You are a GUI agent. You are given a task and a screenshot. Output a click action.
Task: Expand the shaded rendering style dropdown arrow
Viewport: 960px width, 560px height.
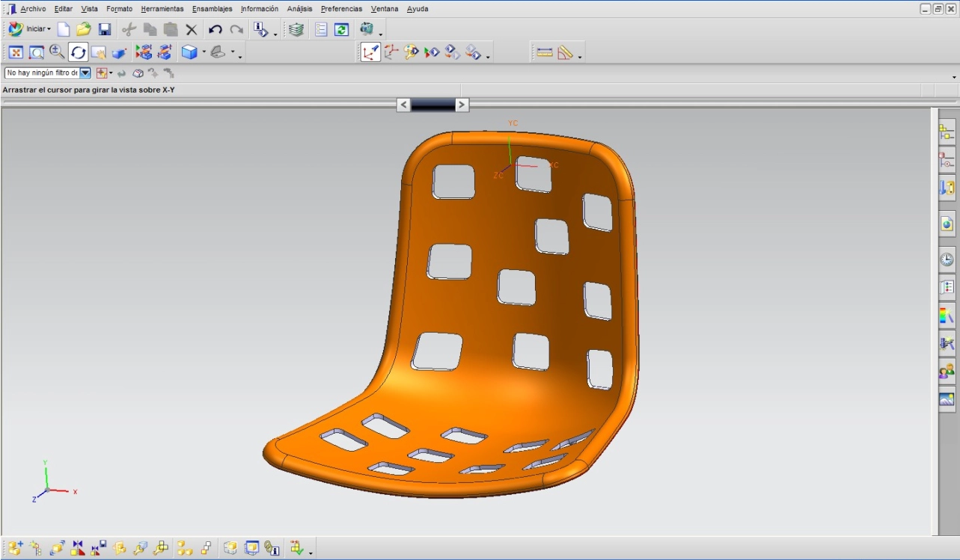coord(204,52)
